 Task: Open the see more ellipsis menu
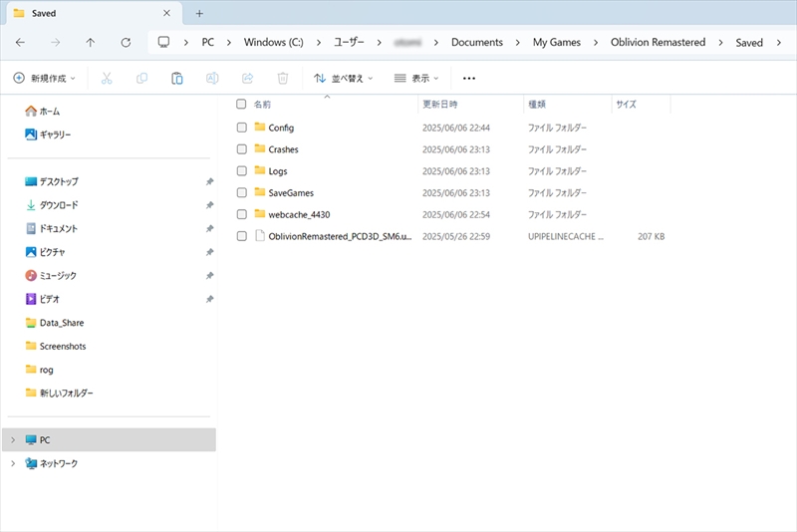tap(468, 79)
